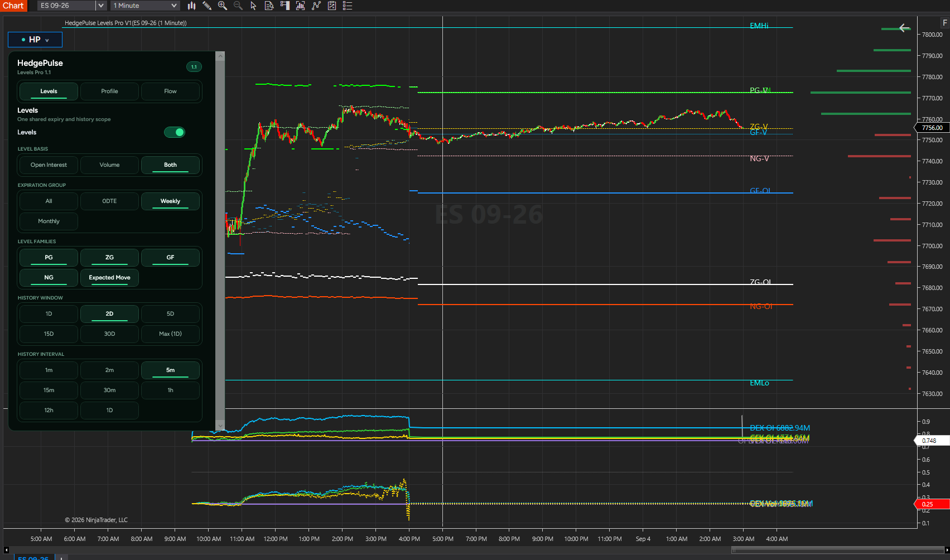Click the GF-OI level label
Screen dimensions: 950x560
click(x=760, y=191)
